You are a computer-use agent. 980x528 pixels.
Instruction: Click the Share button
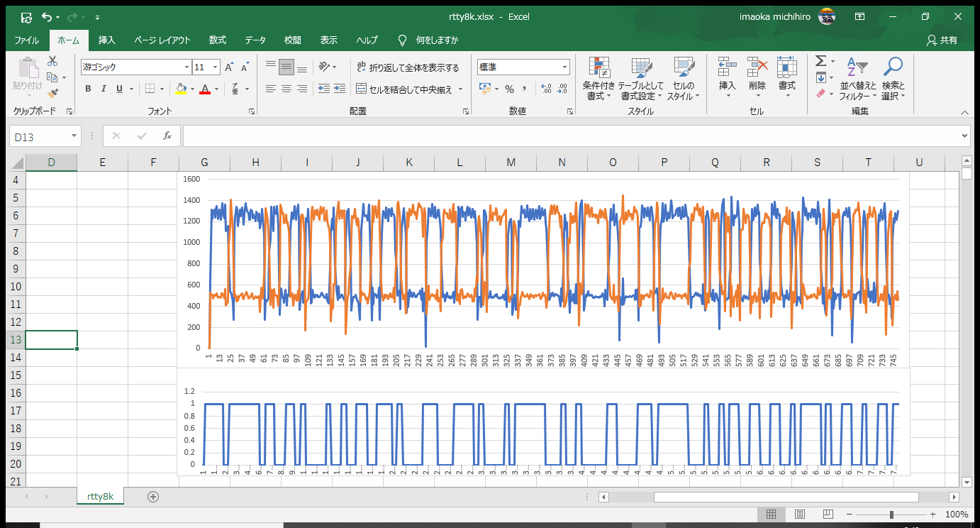(942, 40)
